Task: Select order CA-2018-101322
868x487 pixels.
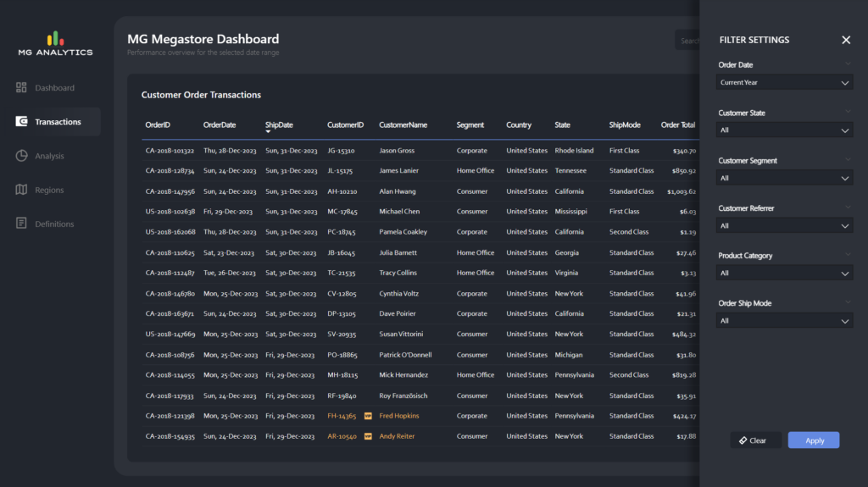Action: (x=170, y=151)
